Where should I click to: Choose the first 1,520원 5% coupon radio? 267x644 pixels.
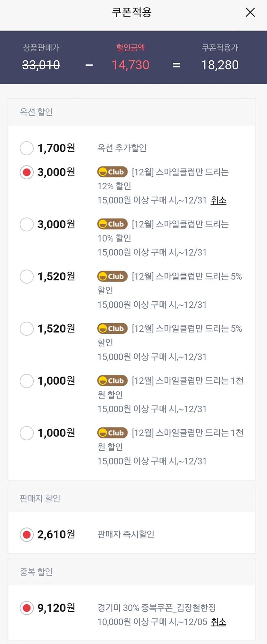(27, 276)
